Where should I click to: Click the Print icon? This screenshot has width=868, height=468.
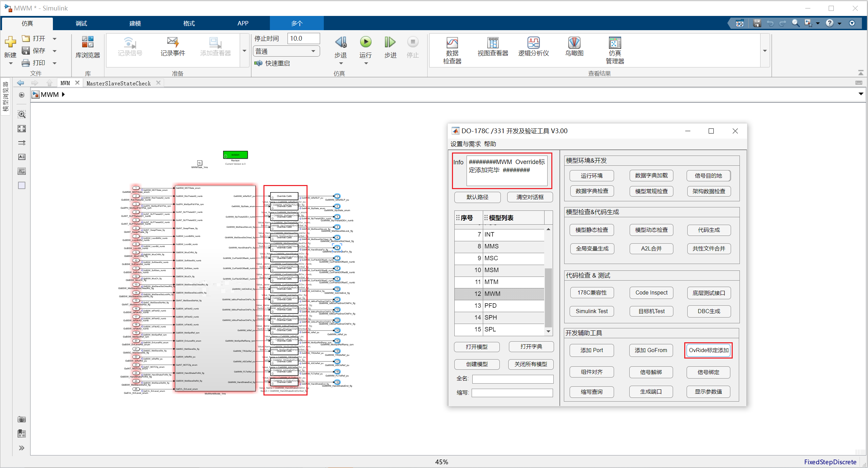tap(26, 63)
